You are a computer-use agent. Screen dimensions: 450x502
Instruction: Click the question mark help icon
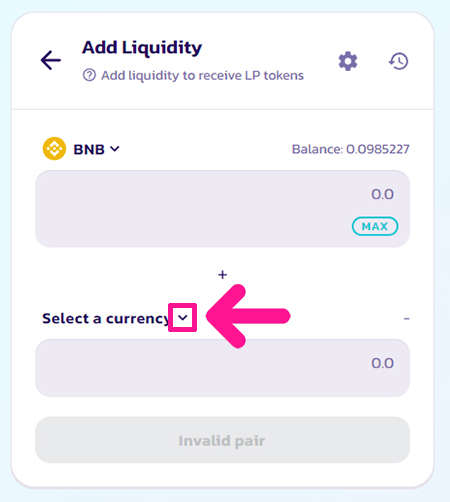coord(89,75)
